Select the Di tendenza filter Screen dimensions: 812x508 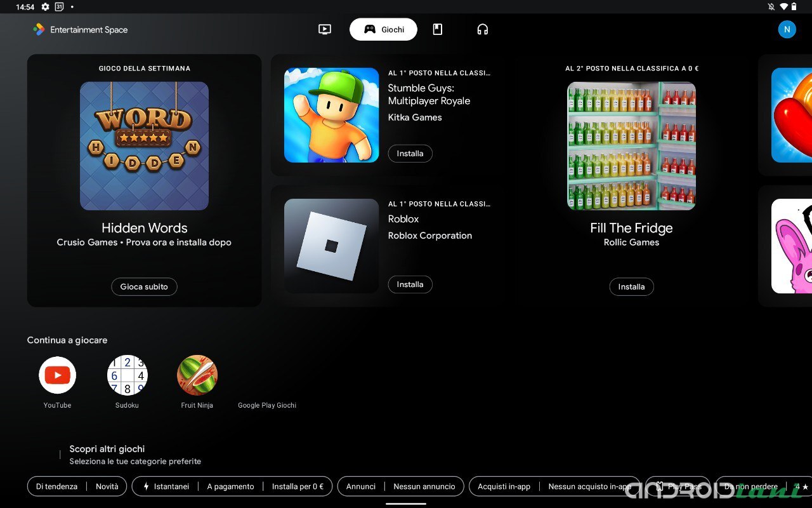click(56, 486)
